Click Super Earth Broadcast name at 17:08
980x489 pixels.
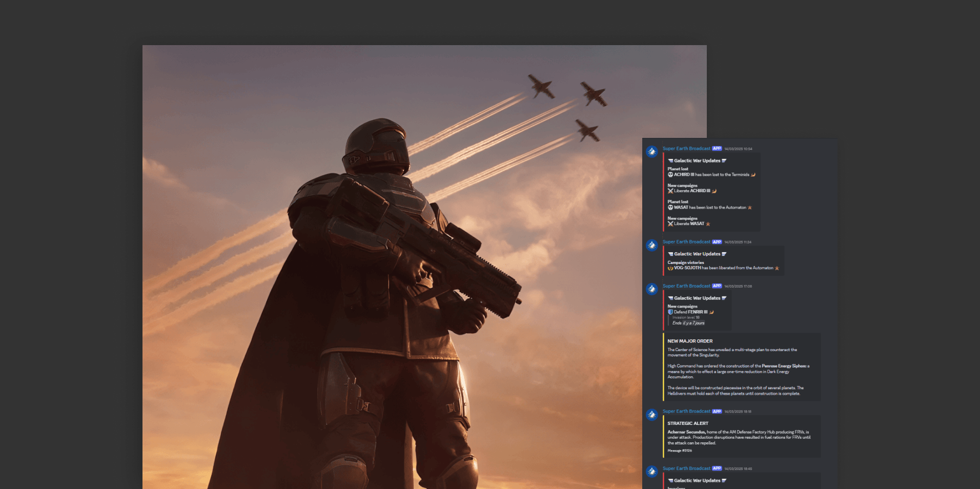[x=686, y=286]
